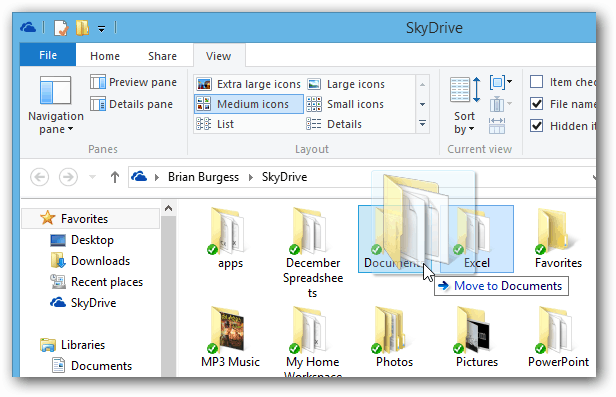Toggle the Details pane
Screen dimensions: 616x397
pos(132,104)
